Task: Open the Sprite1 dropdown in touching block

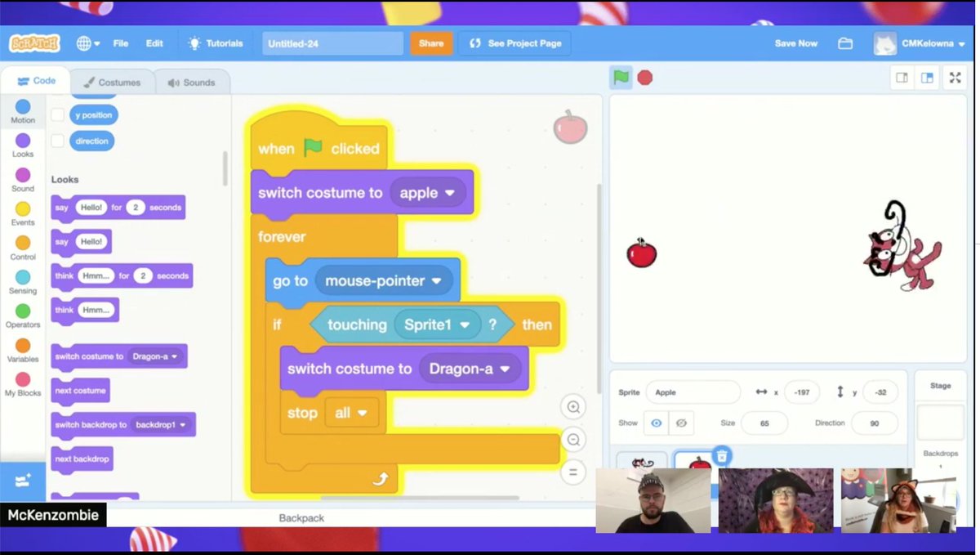Action: pos(437,325)
